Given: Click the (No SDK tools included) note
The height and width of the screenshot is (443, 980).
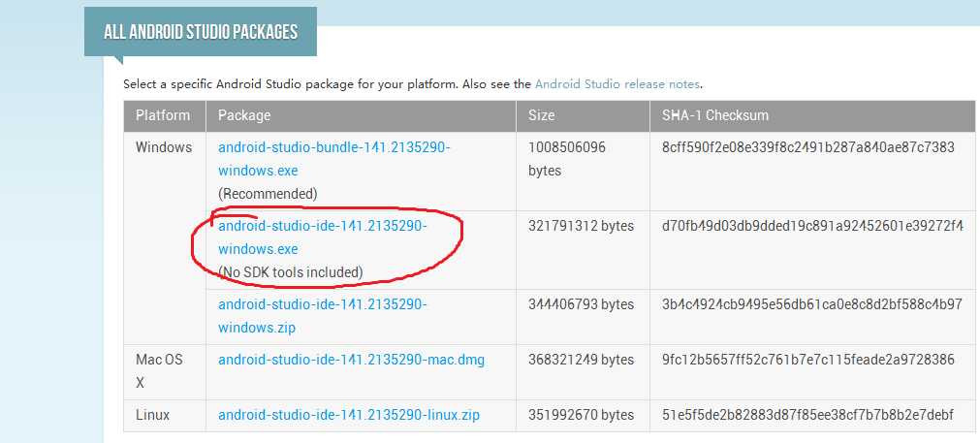Looking at the screenshot, I should point(290,272).
